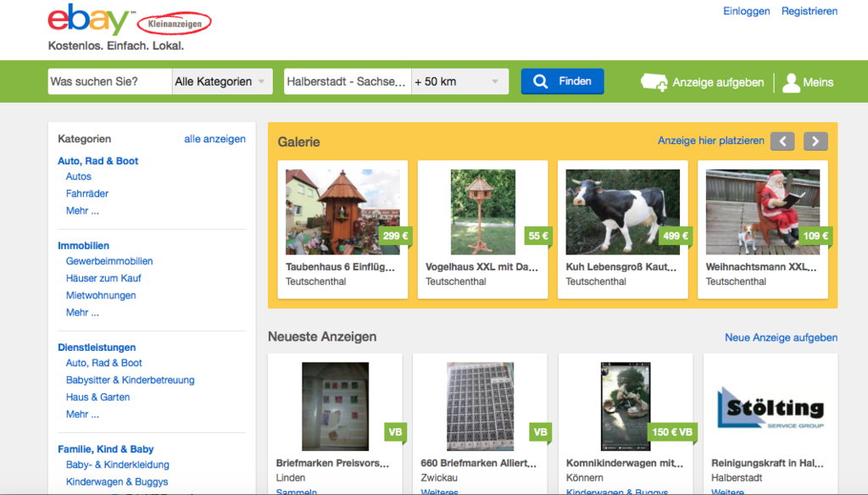Click 'Reinigungskraft in Hal...' listing title

click(767, 464)
